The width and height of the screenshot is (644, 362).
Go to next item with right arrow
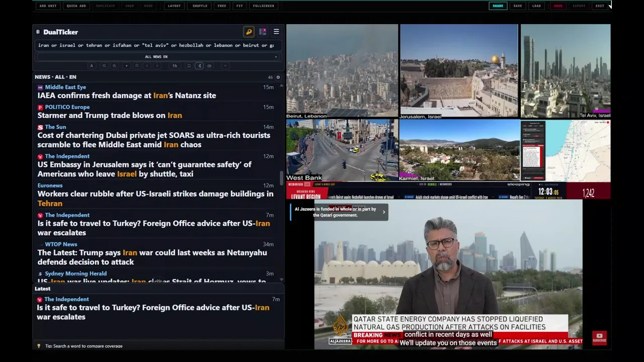(157, 66)
